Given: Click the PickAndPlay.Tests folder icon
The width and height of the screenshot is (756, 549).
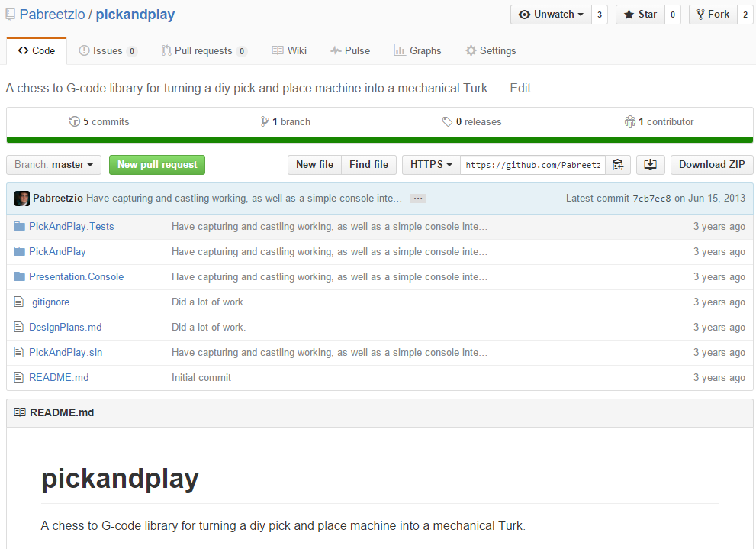Looking at the screenshot, I should tap(19, 226).
